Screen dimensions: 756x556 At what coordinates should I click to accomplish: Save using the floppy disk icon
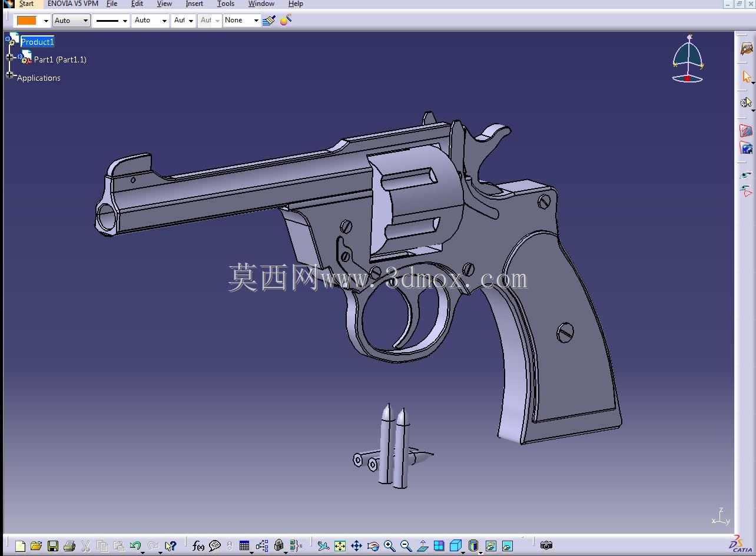coord(53,546)
